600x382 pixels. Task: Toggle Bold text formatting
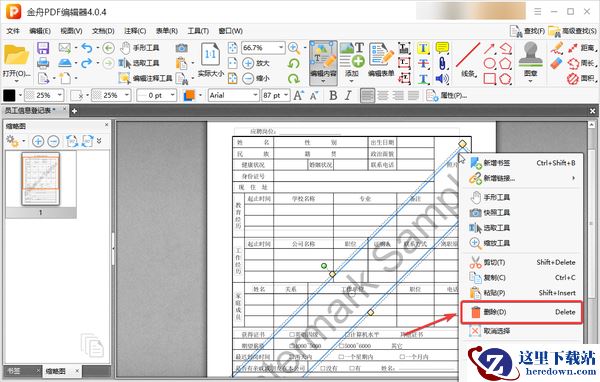(x=333, y=96)
